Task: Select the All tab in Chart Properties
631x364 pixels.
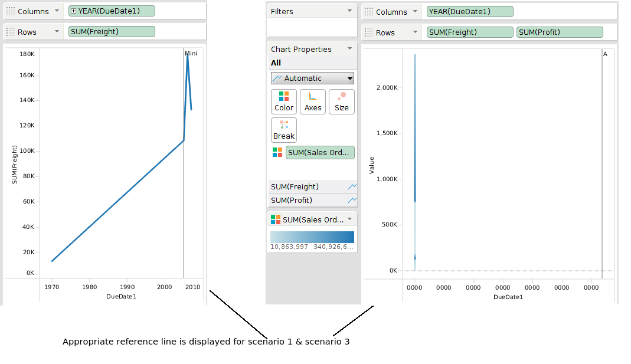Action: pyautogui.click(x=276, y=63)
